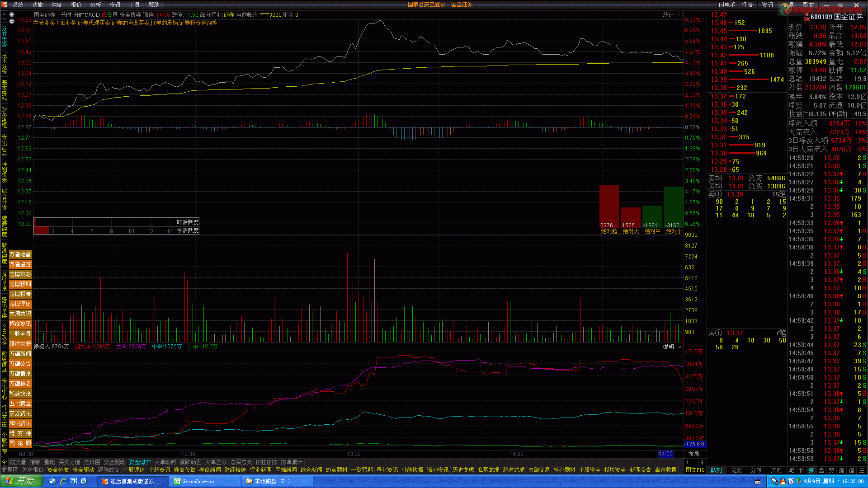The height and width of the screenshot is (488, 868).
Task: Click the Windows 开始 start button
Action: point(21,481)
